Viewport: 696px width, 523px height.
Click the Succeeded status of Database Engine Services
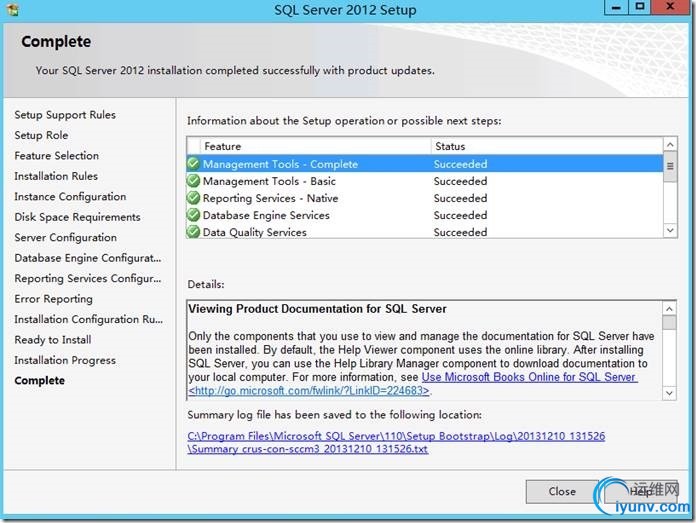click(460, 215)
